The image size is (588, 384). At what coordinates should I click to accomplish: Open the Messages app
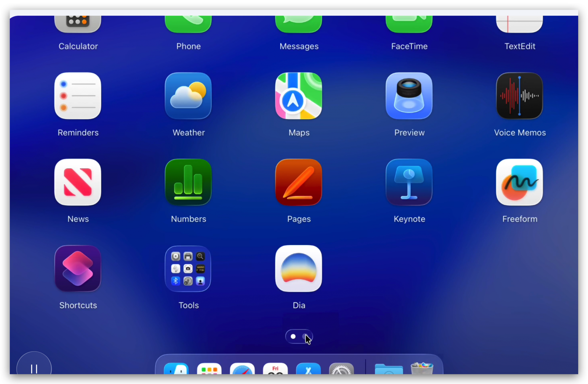(299, 24)
